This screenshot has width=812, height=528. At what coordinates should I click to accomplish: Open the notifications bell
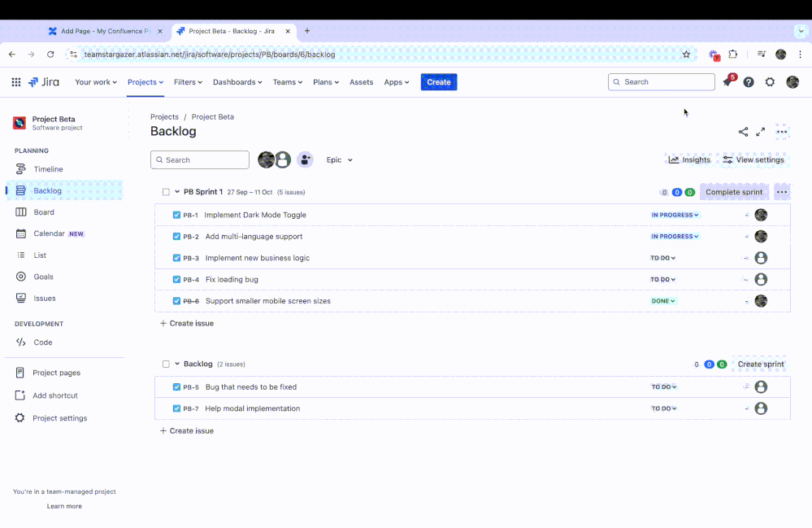click(727, 82)
